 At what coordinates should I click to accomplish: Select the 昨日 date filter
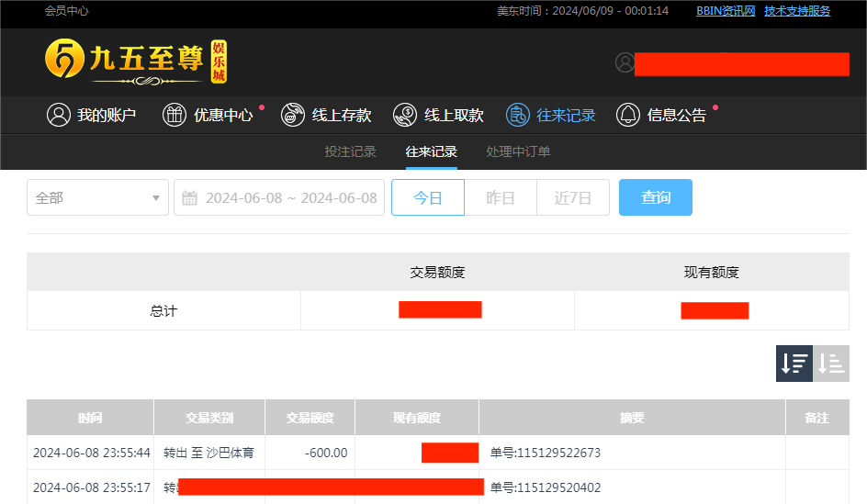coord(500,197)
